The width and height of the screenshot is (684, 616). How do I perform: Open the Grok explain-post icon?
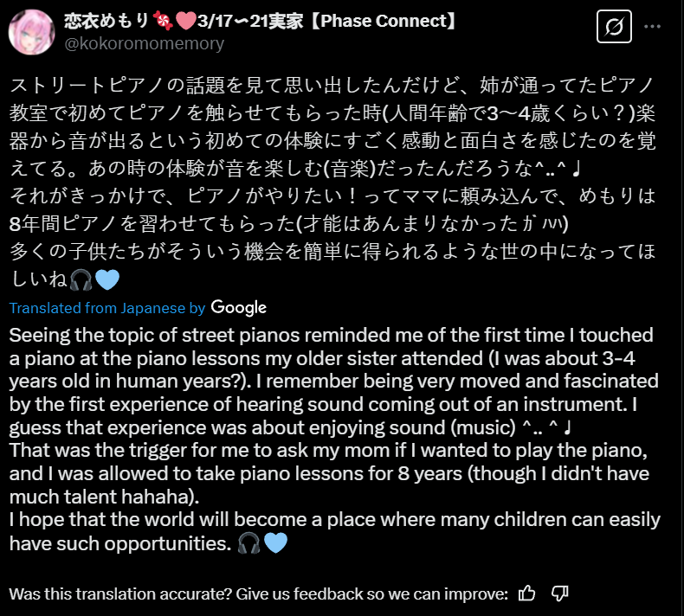pos(614,26)
